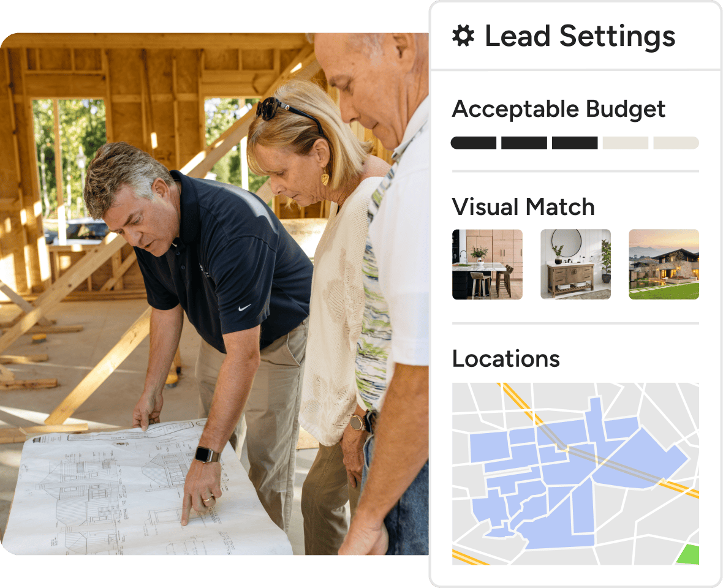
Task: Select the fourth Acceptable Budget segment
Action: [626, 143]
